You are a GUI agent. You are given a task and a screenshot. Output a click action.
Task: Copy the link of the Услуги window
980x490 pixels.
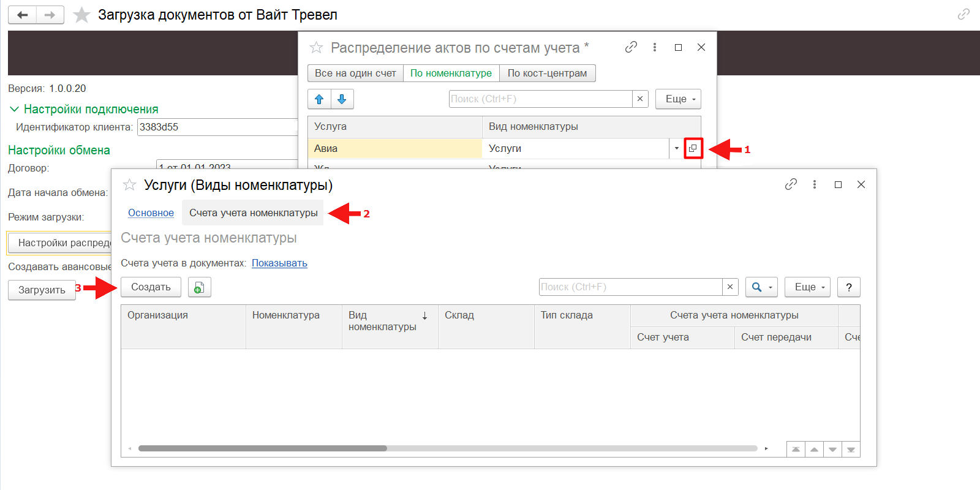pos(791,184)
